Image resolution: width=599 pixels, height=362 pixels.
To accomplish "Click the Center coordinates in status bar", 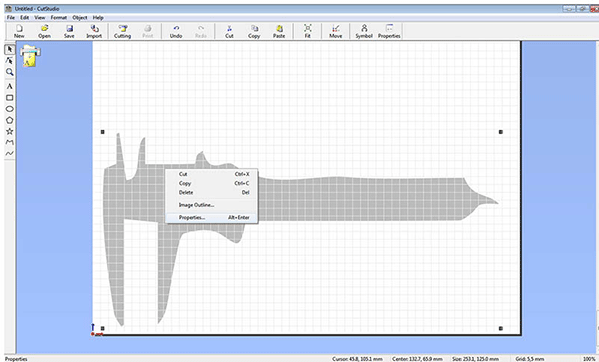I will [417, 359].
